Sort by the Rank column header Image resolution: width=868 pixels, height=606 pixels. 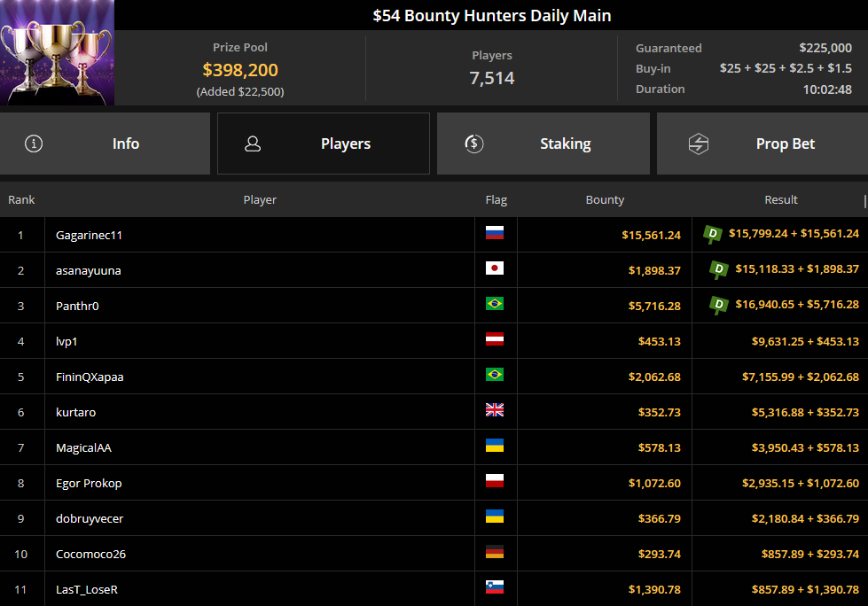tap(21, 199)
